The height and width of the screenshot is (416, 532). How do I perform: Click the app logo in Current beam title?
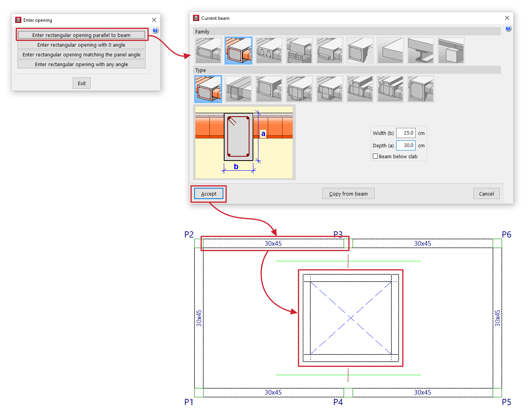[x=196, y=18]
